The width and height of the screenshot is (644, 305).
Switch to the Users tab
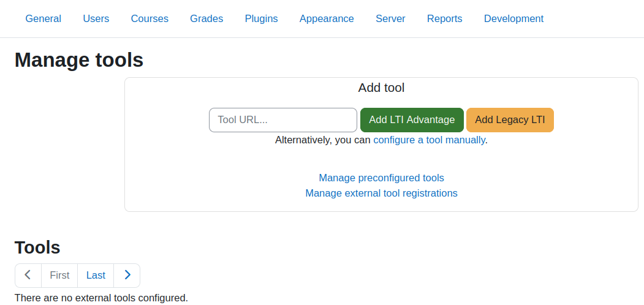(x=96, y=18)
